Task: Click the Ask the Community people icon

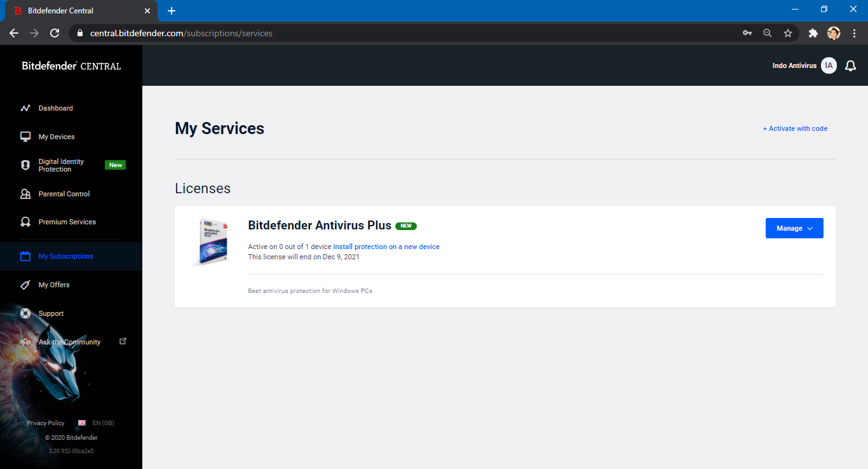Action: [x=25, y=342]
